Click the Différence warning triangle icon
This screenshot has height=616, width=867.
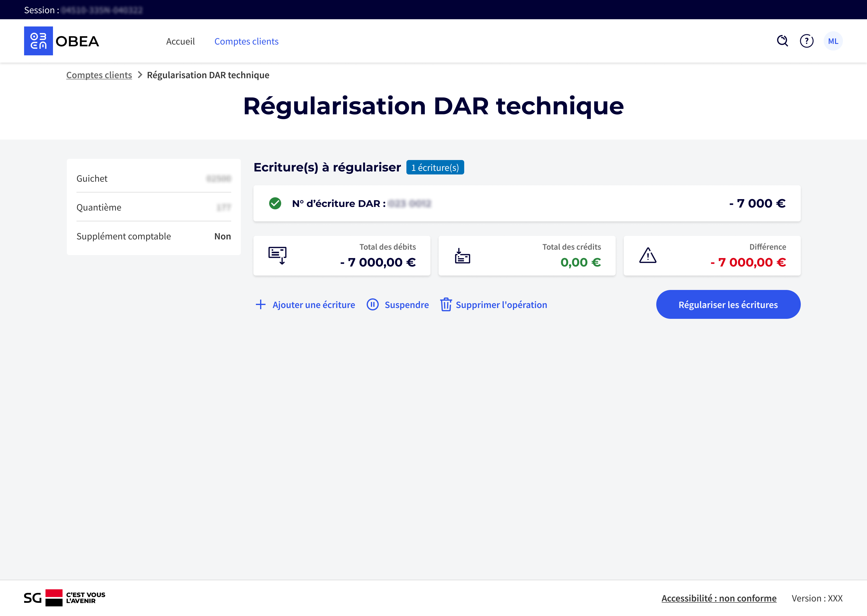coord(648,256)
